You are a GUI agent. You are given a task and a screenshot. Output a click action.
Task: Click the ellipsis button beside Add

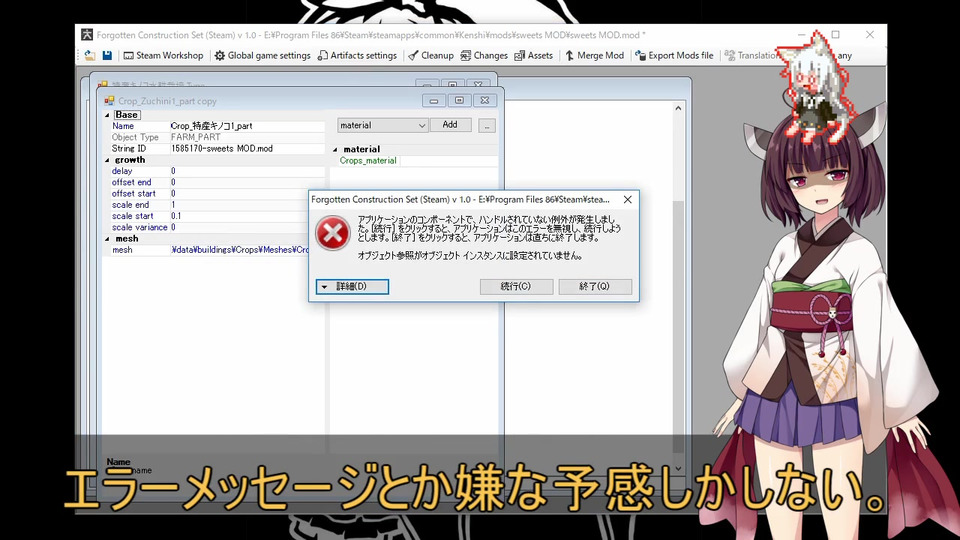tap(487, 126)
